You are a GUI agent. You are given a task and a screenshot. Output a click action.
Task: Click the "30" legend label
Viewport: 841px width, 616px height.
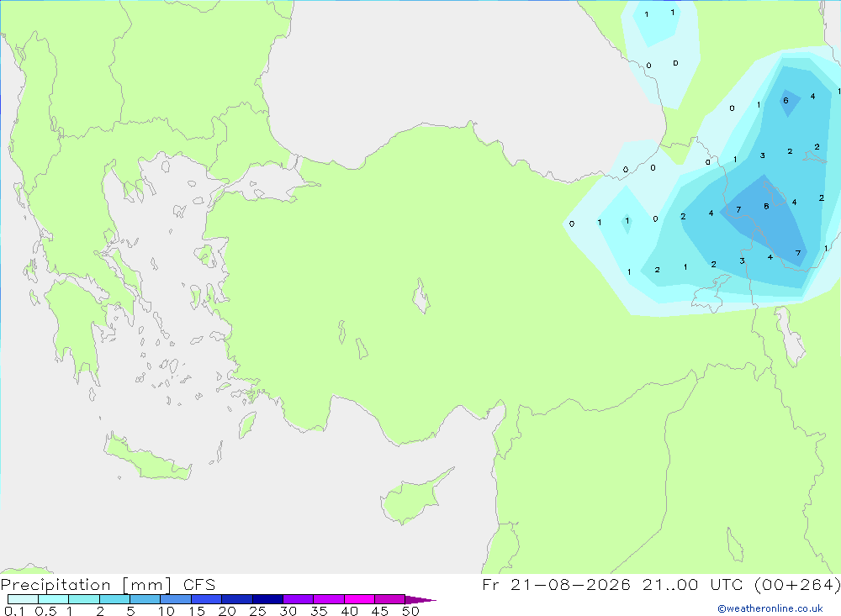point(288,611)
